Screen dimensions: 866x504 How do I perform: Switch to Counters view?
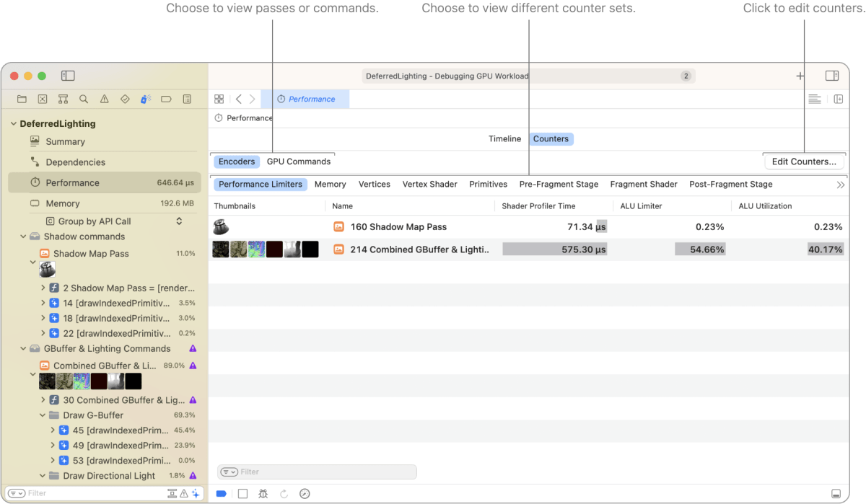551,139
